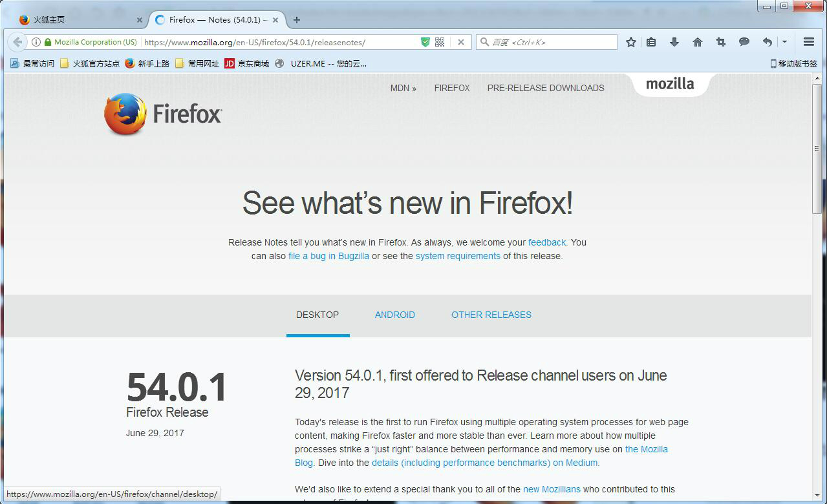
Task: Open the downloads arrow icon
Action: pyautogui.click(x=674, y=42)
